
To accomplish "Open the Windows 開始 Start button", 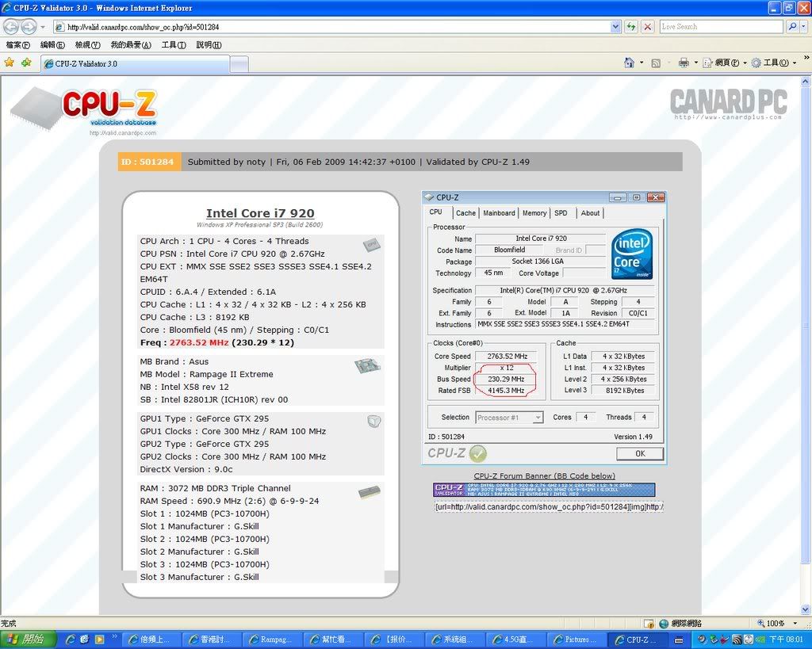I will coord(27,639).
